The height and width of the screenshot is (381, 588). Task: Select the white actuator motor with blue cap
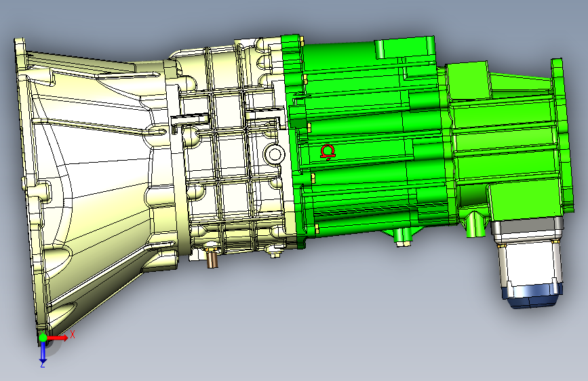click(x=529, y=264)
